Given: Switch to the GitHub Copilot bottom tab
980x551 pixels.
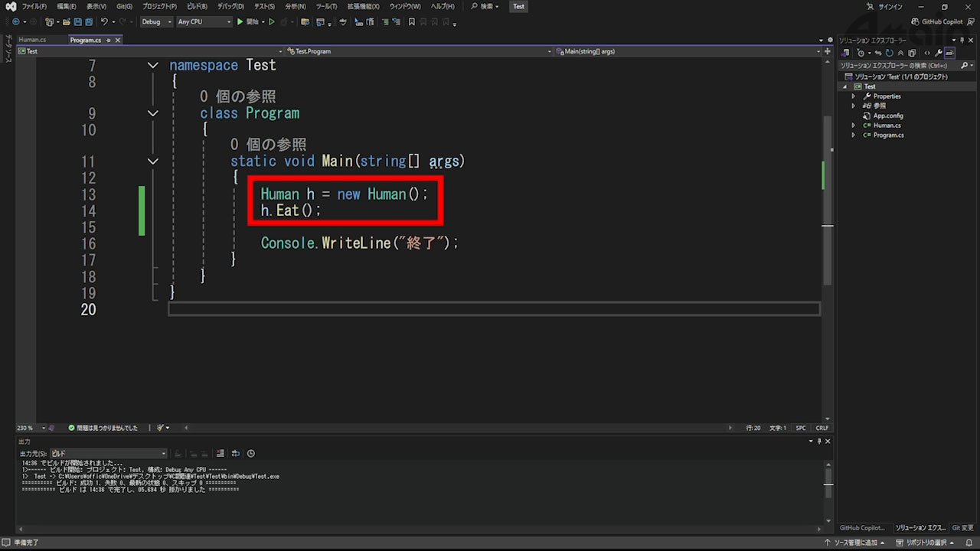Looking at the screenshot, I should [861, 528].
